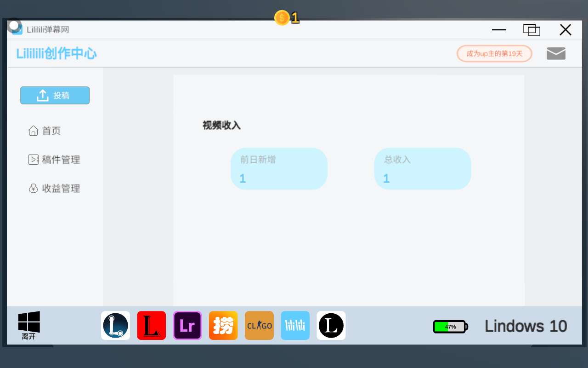Open the mail envelope icon
The height and width of the screenshot is (368, 588).
click(x=556, y=54)
